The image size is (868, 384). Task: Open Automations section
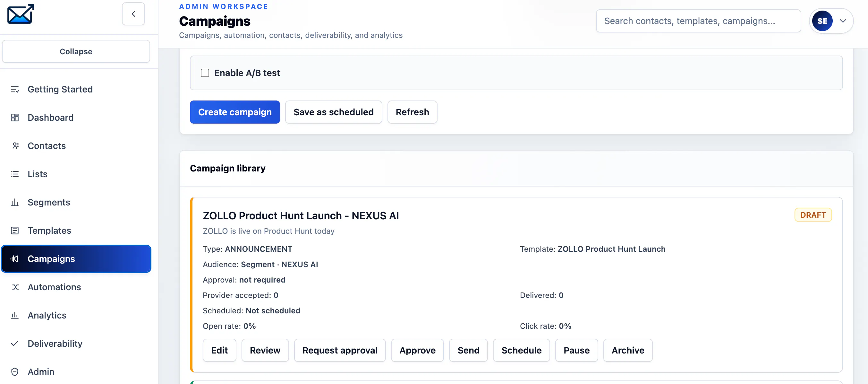pos(76,287)
